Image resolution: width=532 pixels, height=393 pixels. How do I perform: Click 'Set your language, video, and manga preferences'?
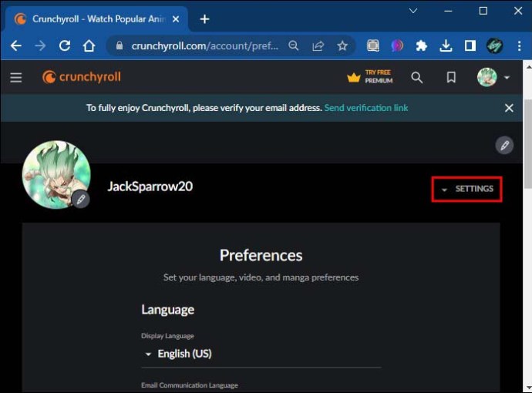[x=261, y=277]
